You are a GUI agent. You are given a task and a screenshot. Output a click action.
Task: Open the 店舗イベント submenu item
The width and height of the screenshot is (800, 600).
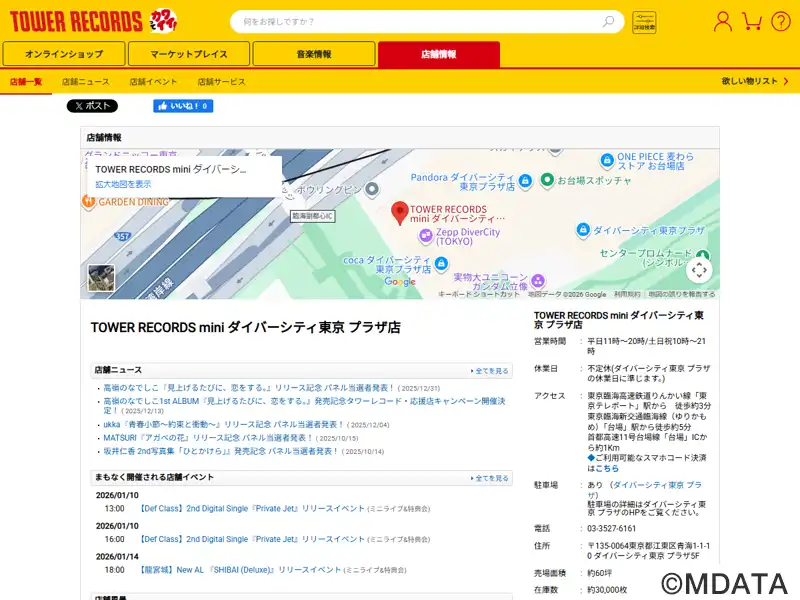pyautogui.click(x=153, y=81)
